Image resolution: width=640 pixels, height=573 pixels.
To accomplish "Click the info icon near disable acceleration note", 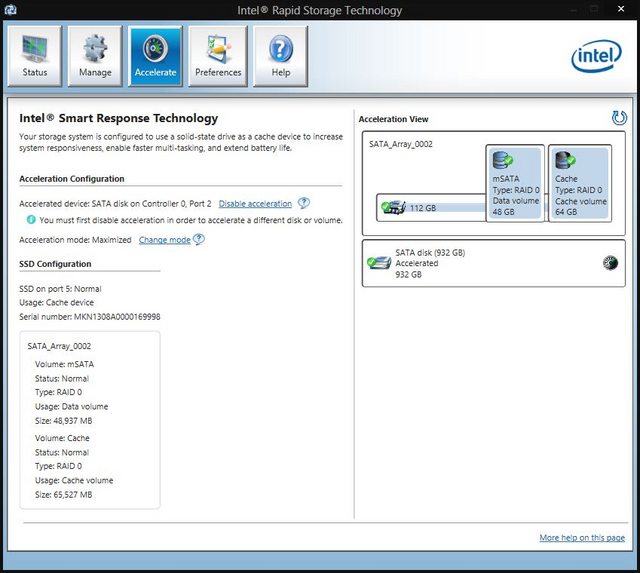I will pyautogui.click(x=31, y=220).
